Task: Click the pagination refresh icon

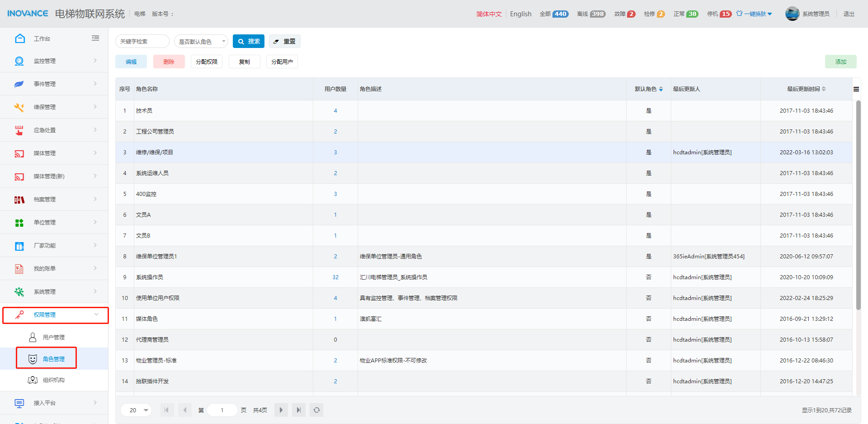Action: click(316, 410)
